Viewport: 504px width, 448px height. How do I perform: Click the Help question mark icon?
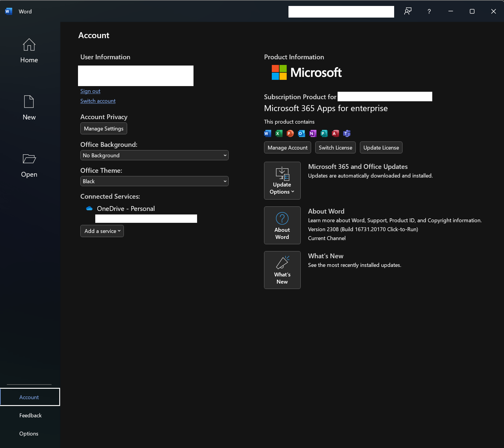point(429,11)
